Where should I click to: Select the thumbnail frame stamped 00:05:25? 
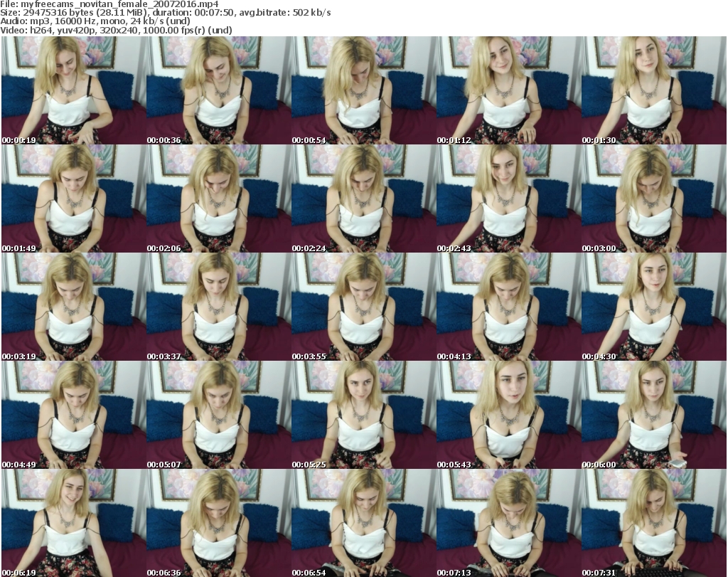click(364, 415)
